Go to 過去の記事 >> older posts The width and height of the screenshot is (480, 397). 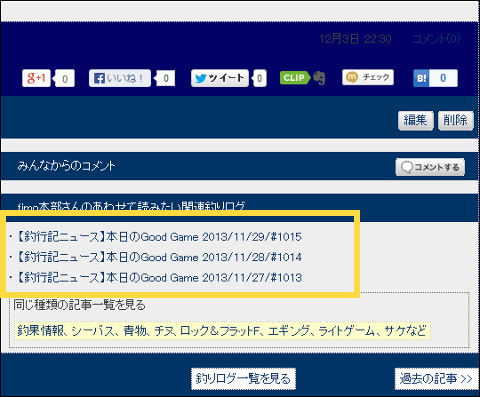pos(436,379)
